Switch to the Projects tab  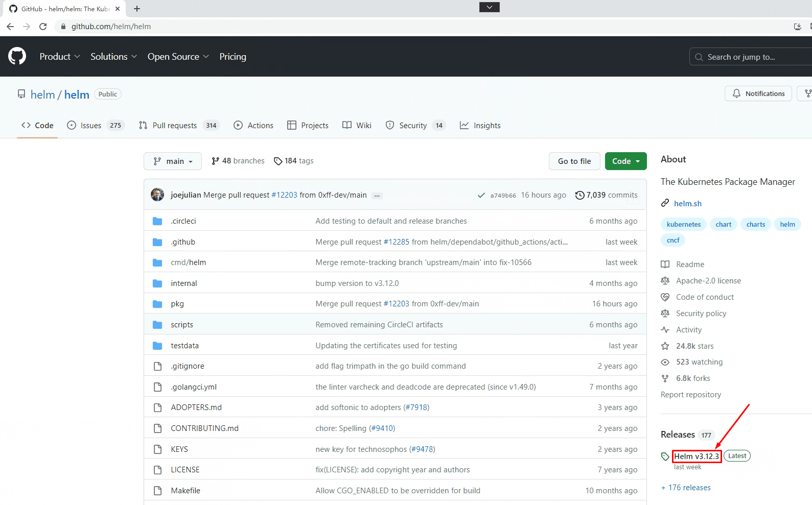308,126
